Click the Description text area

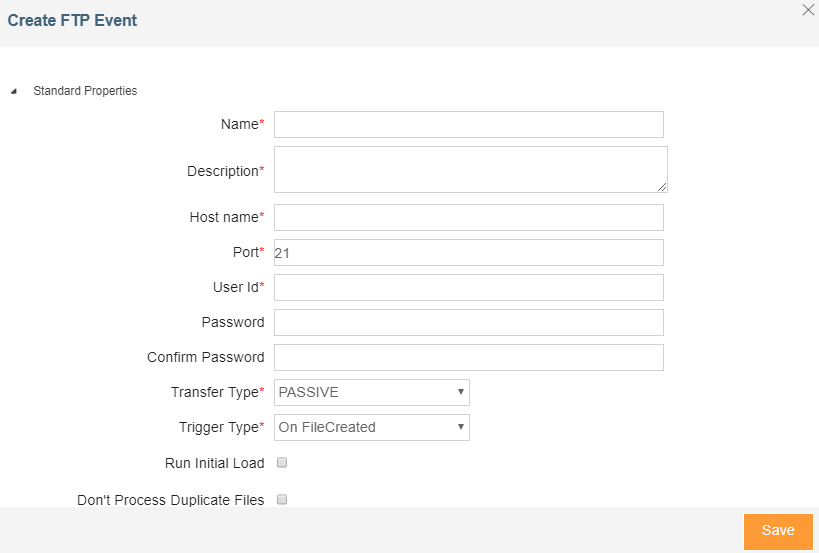coord(470,169)
